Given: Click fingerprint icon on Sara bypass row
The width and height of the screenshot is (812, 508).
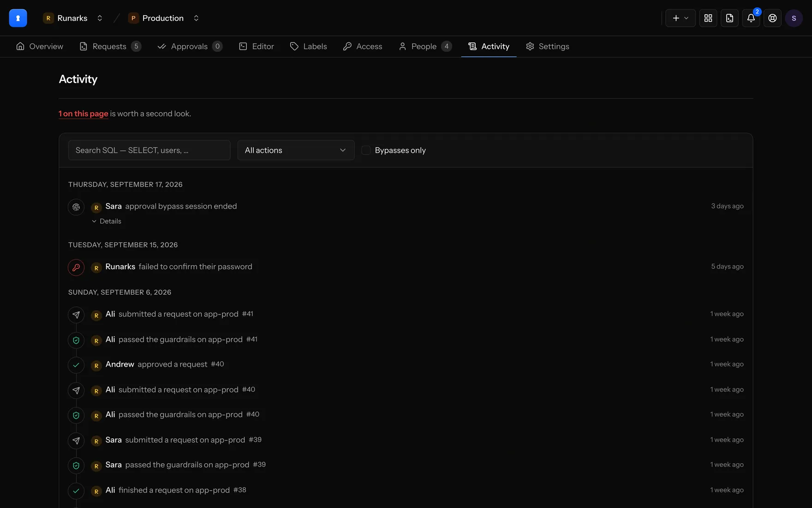Looking at the screenshot, I should 76,207.
